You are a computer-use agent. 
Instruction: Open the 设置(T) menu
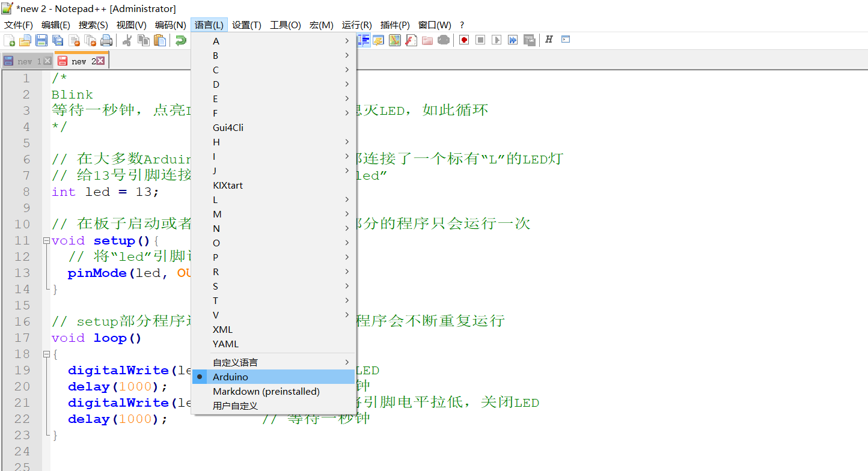(246, 25)
